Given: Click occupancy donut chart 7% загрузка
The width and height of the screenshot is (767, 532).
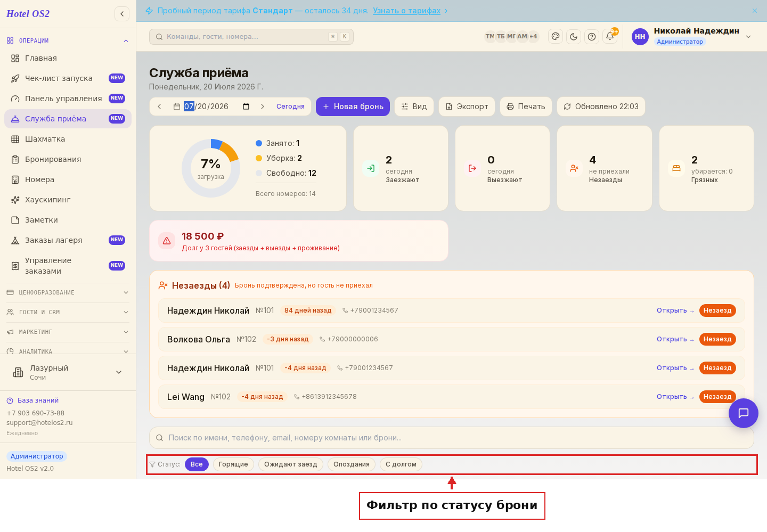Looking at the screenshot, I should [211, 168].
